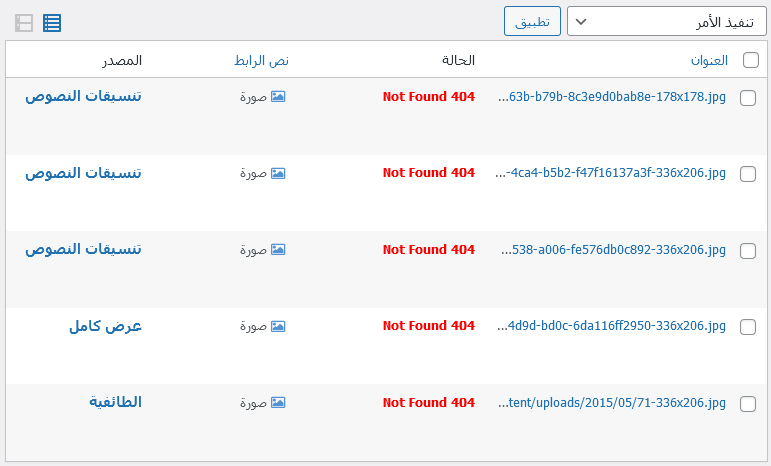Click Not Found 404 status in fe576db0c892 row

(x=429, y=249)
